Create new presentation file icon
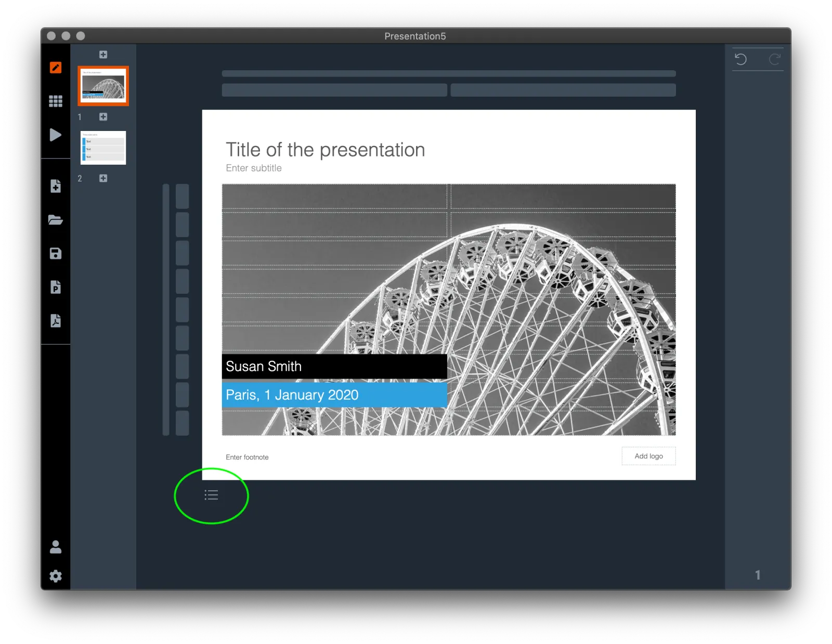This screenshot has width=832, height=644. pyautogui.click(x=56, y=186)
